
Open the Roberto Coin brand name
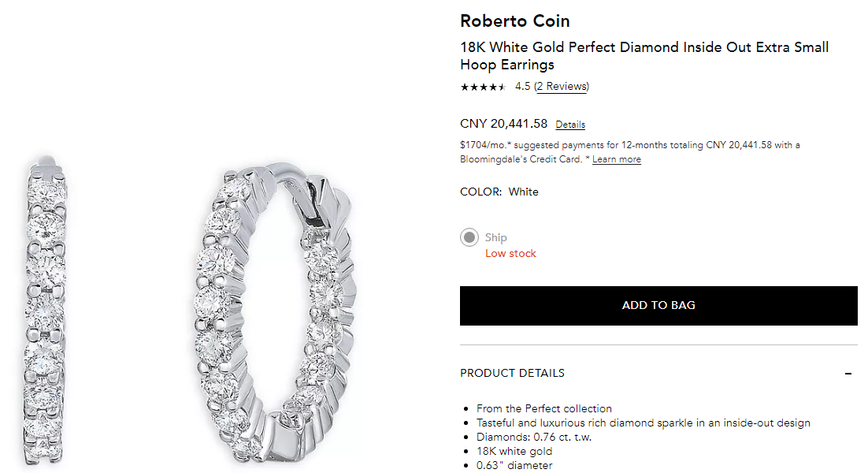click(x=514, y=21)
